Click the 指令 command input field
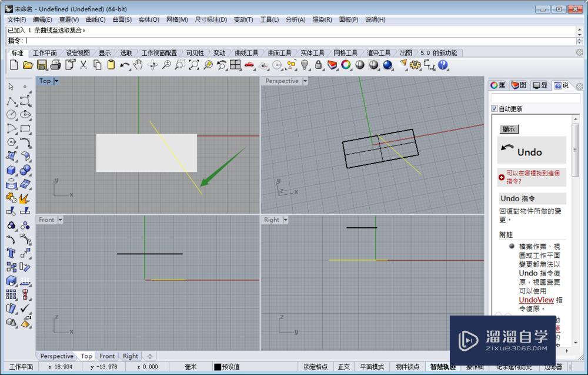The height and width of the screenshot is (375, 588). click(300, 41)
